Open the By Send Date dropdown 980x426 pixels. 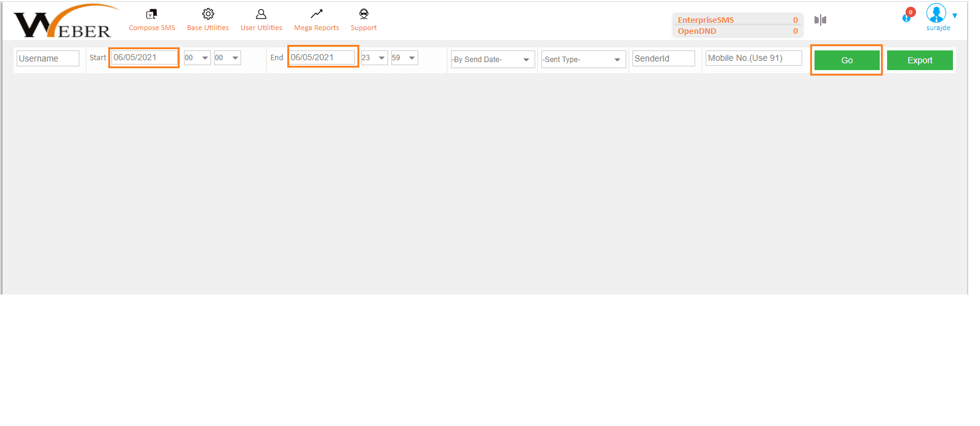pyautogui.click(x=492, y=60)
